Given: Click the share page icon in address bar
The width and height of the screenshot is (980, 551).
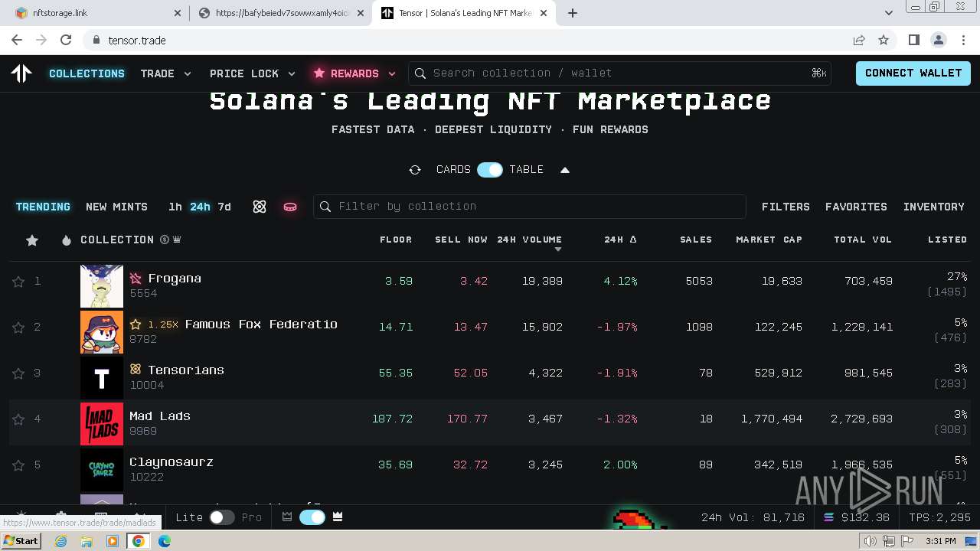Looking at the screenshot, I should pyautogui.click(x=859, y=40).
